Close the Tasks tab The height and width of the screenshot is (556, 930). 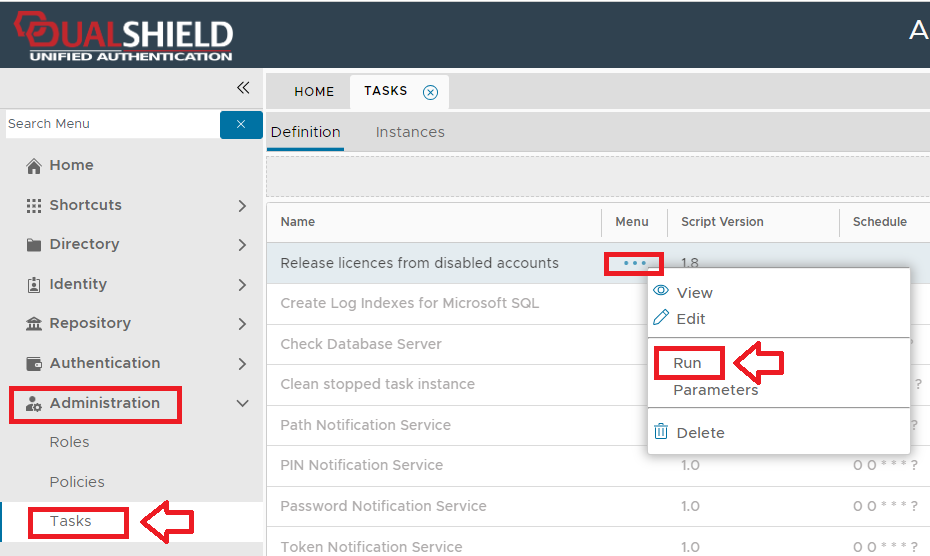coord(430,92)
